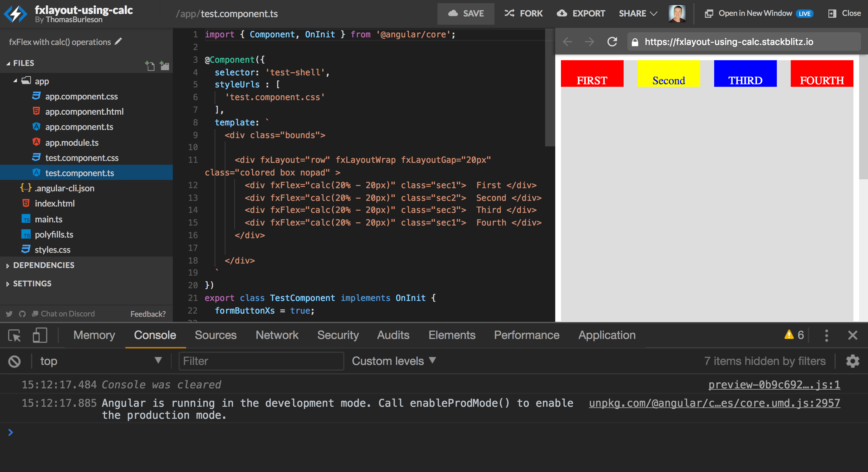
Task: Switch to the Console tab
Action: pos(155,335)
